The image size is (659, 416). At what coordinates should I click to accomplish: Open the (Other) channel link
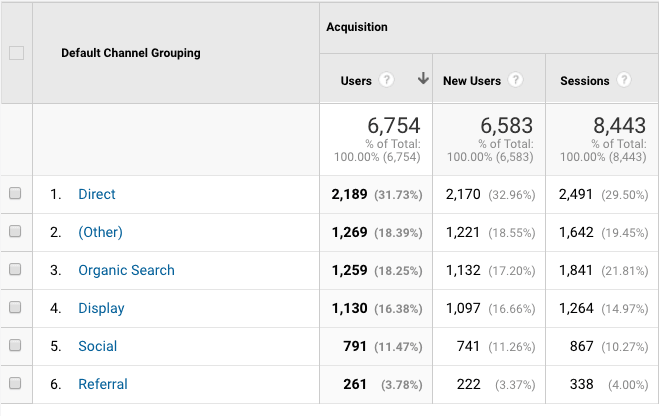click(x=100, y=232)
